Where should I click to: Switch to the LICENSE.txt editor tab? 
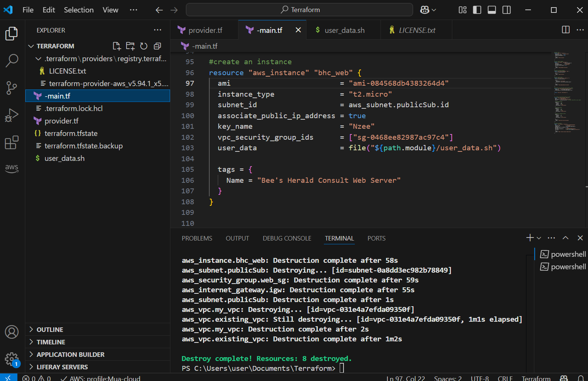416,30
